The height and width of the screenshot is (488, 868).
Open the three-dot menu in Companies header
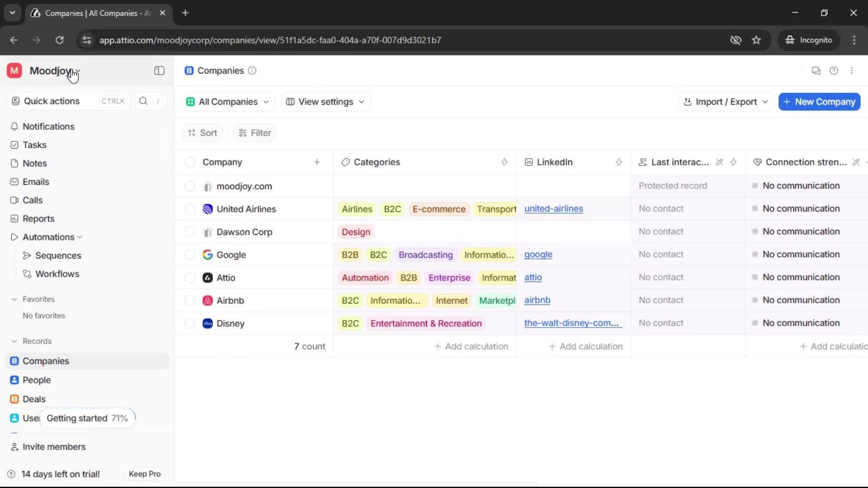point(852,70)
